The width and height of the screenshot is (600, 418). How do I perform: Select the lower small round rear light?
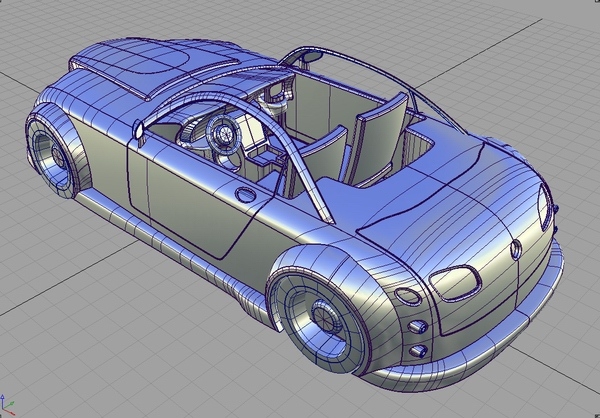tap(418, 351)
